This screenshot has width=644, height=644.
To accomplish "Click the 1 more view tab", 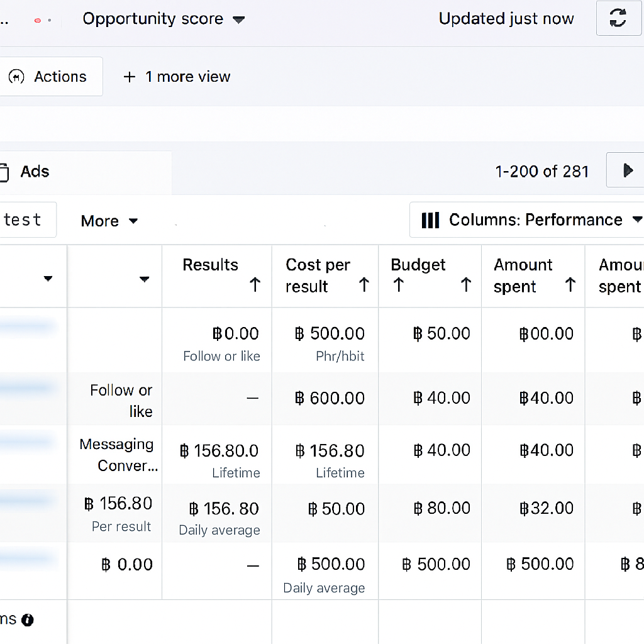I will click(x=176, y=76).
